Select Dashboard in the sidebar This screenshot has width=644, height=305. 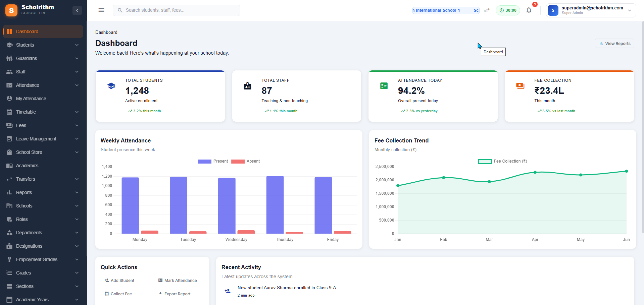(x=27, y=31)
